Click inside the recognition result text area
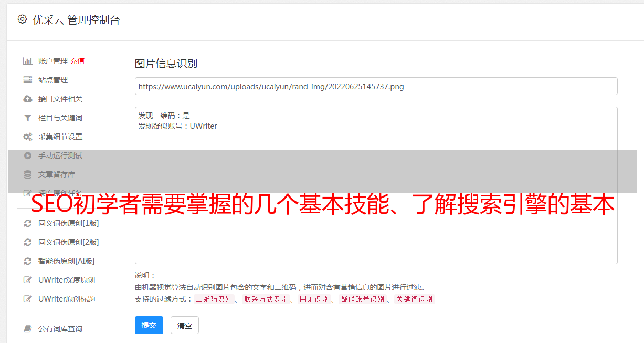The image size is (644, 343). 376,185
